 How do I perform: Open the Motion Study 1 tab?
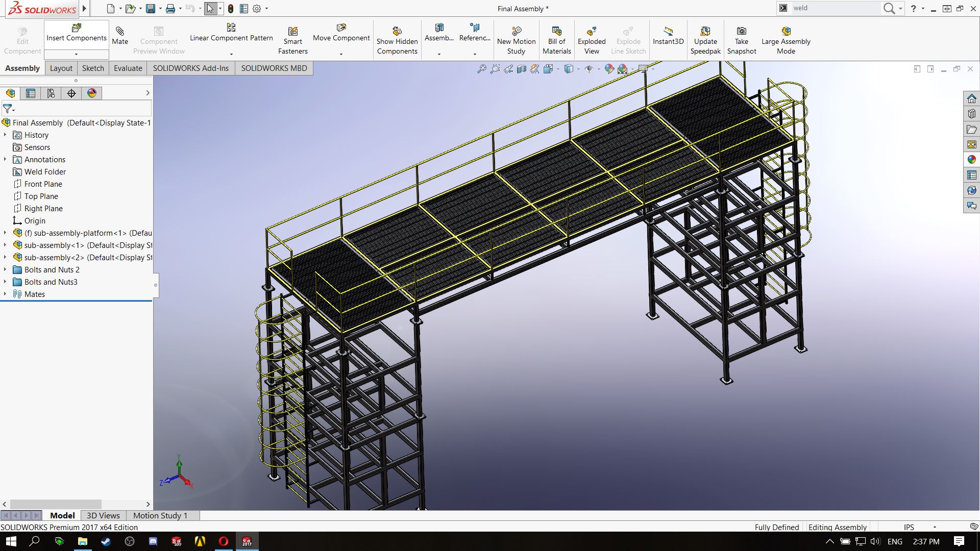pyautogui.click(x=160, y=516)
